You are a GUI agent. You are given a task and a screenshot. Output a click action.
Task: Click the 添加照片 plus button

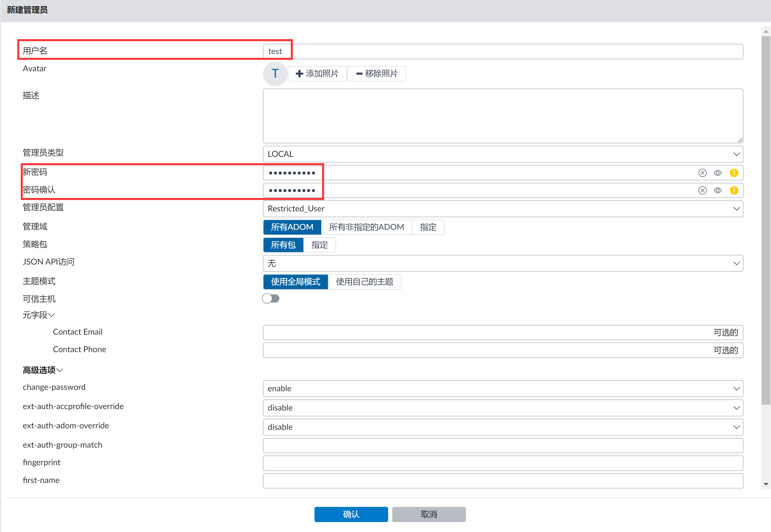click(317, 73)
